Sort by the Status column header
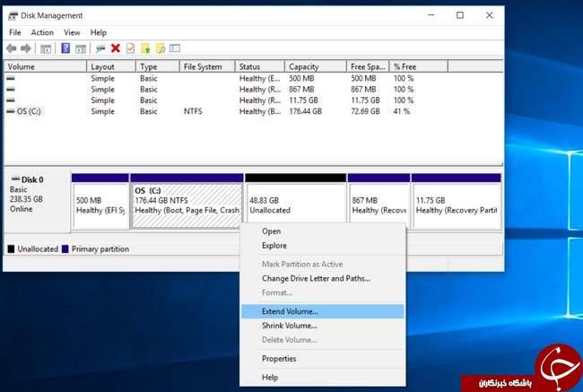This screenshot has width=583, height=392. (260, 66)
